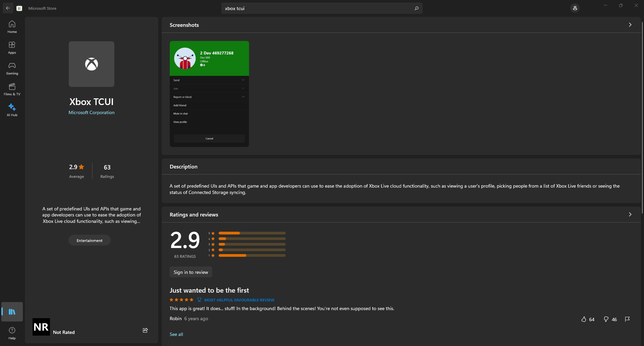Open the Library icon in sidebar

pyautogui.click(x=12, y=312)
